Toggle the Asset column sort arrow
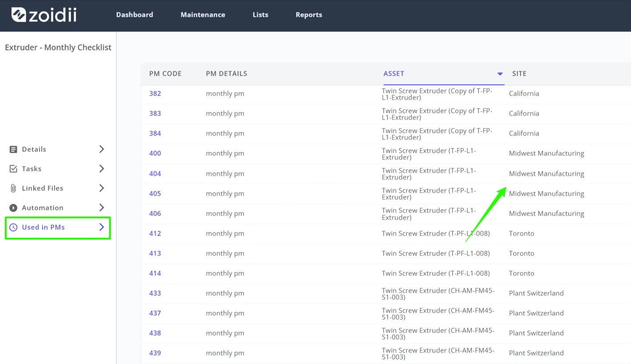The image size is (631, 364). pos(500,74)
